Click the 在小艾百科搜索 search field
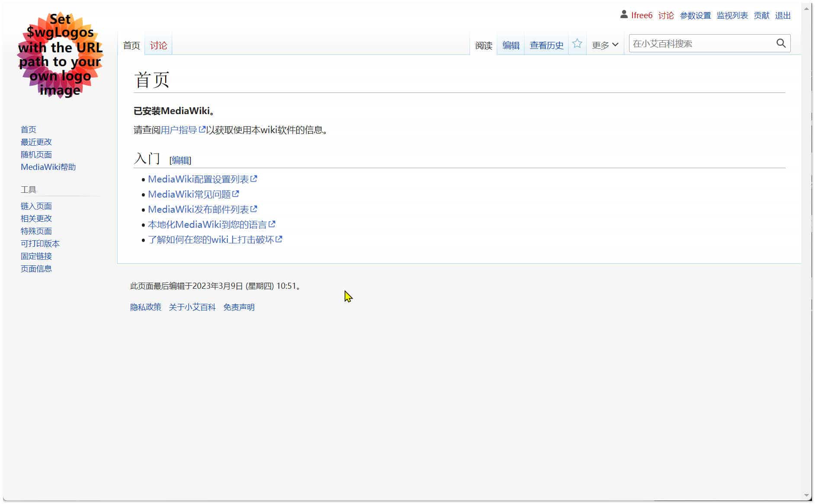 pyautogui.click(x=701, y=44)
